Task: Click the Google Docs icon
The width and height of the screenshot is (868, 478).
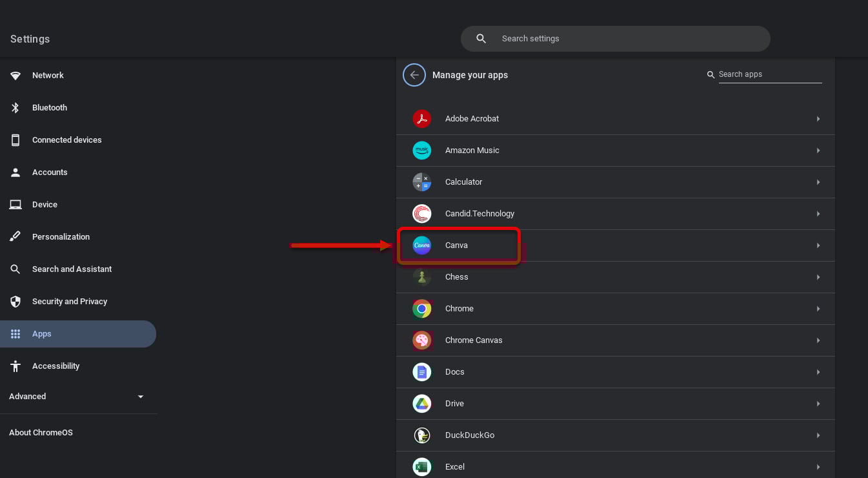Action: pos(422,371)
